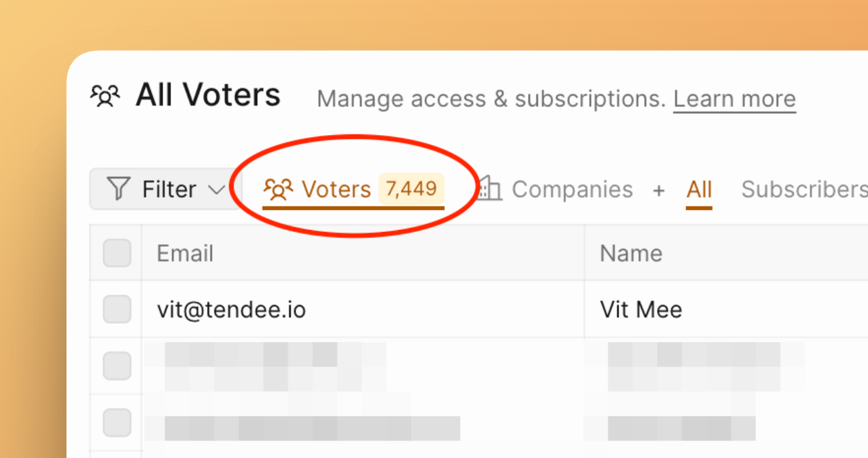Click the Email column header

185,253
